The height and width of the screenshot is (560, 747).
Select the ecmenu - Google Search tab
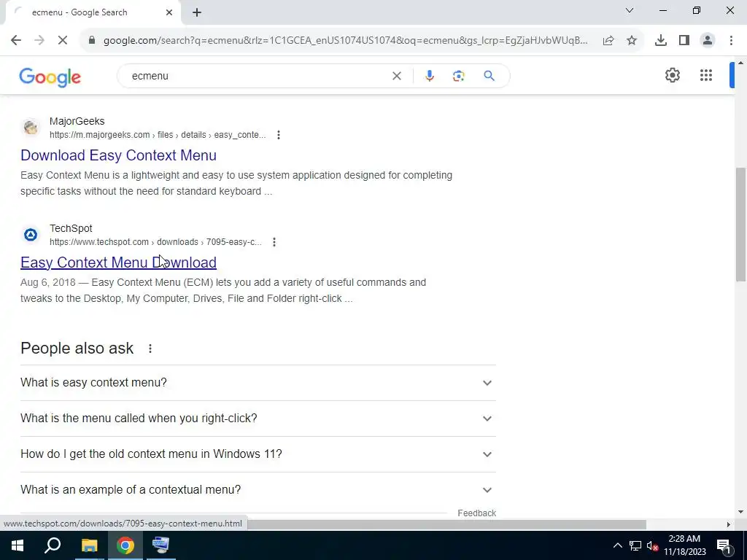tap(93, 12)
